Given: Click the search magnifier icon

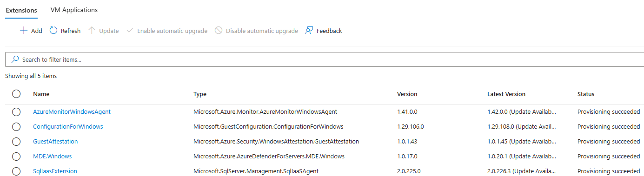Looking at the screenshot, I should point(15,59).
